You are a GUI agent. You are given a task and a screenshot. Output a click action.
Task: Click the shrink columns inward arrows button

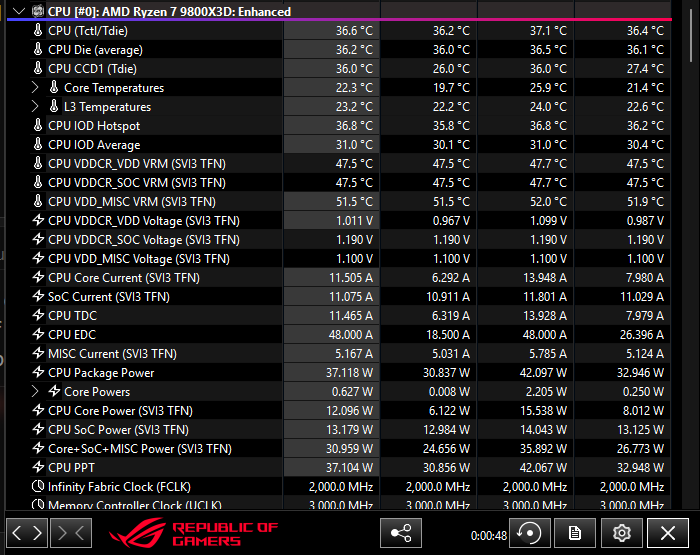click(71, 533)
